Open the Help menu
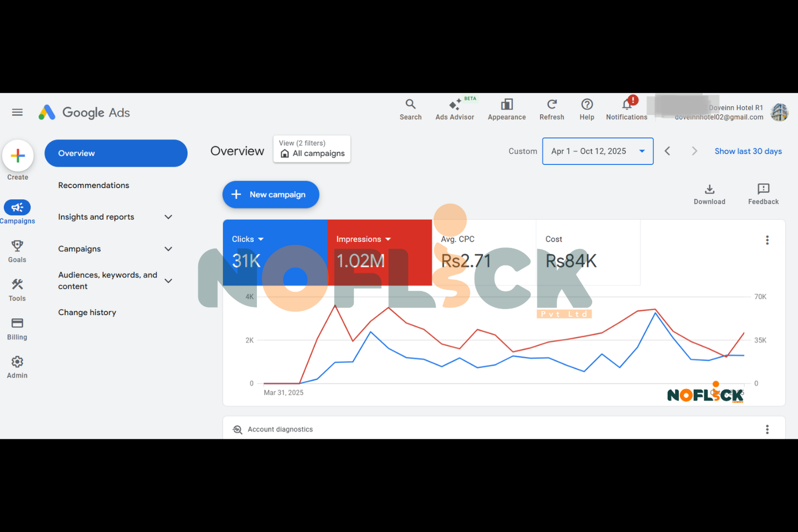Image resolution: width=798 pixels, height=532 pixels. [587, 110]
